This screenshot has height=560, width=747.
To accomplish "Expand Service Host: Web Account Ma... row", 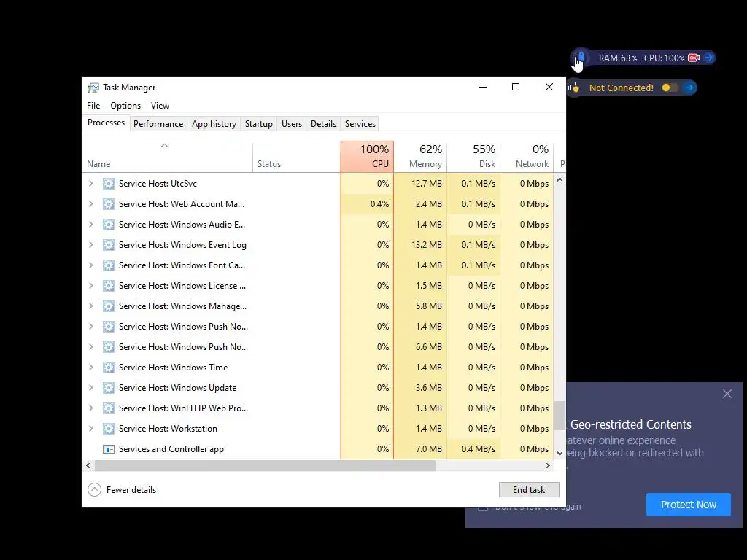I will pos(91,204).
